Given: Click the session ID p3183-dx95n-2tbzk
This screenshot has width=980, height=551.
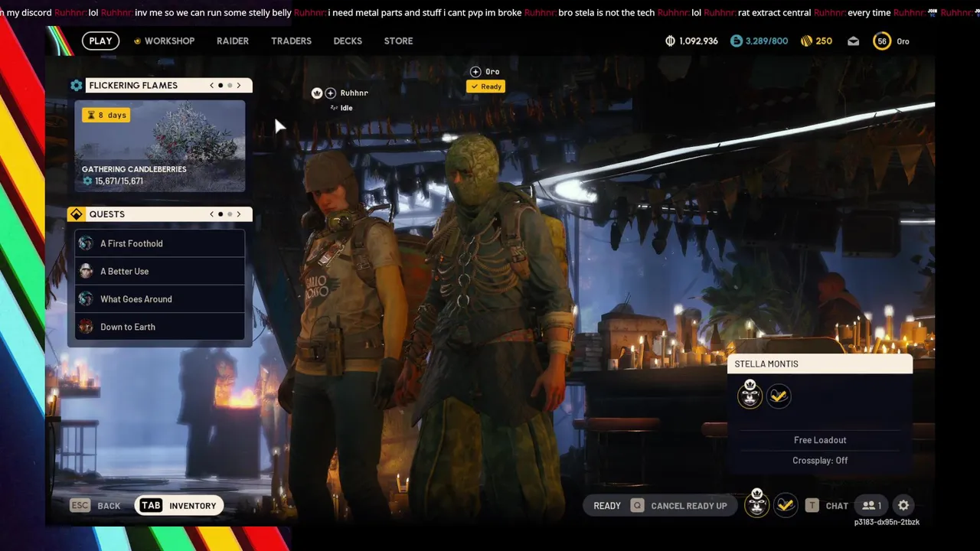Looking at the screenshot, I should tap(887, 522).
